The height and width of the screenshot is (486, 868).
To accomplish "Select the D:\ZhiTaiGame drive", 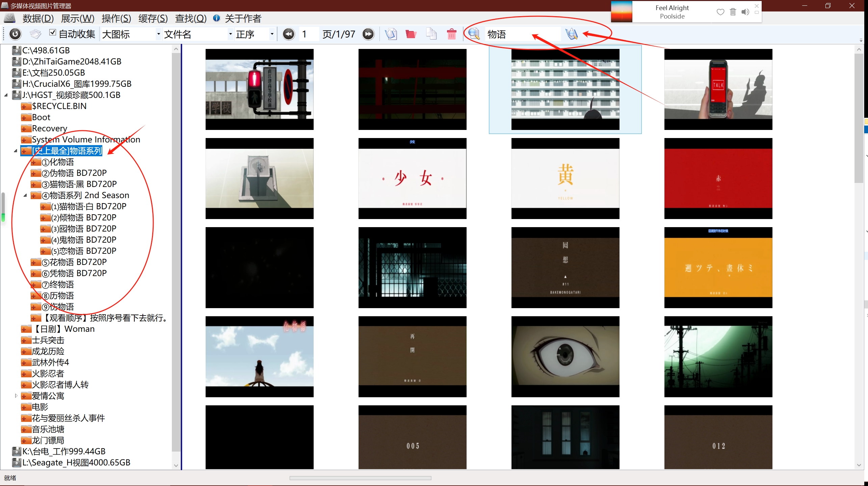I will pos(67,61).
